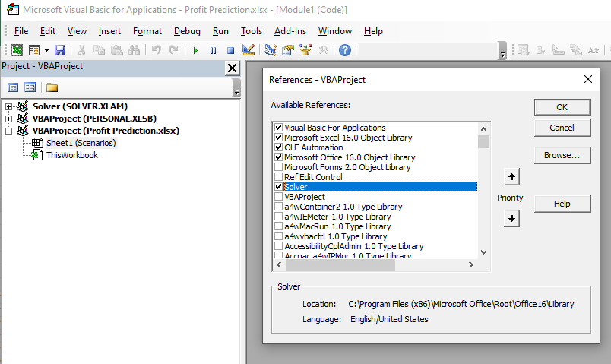Screen dimensions: 611x364
Task: Expand the Solver (SOLVER.XLAM) project node
Action: pos(9,106)
